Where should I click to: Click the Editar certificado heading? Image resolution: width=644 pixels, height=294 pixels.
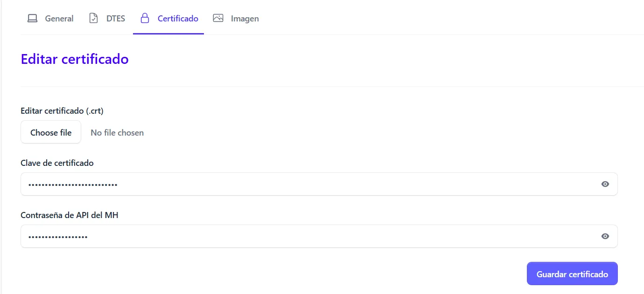[74, 59]
